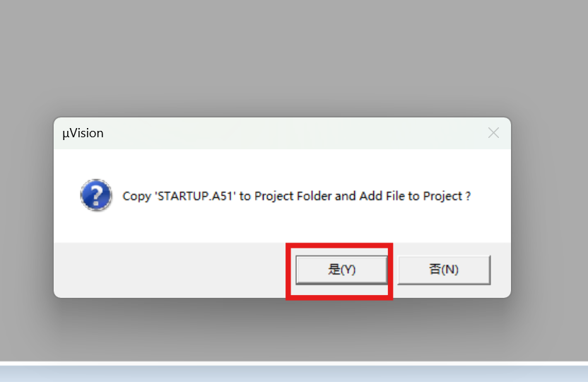Click the empty dialog title bar area
Image resolution: width=588 pixels, height=382 pixels.
[293, 133]
